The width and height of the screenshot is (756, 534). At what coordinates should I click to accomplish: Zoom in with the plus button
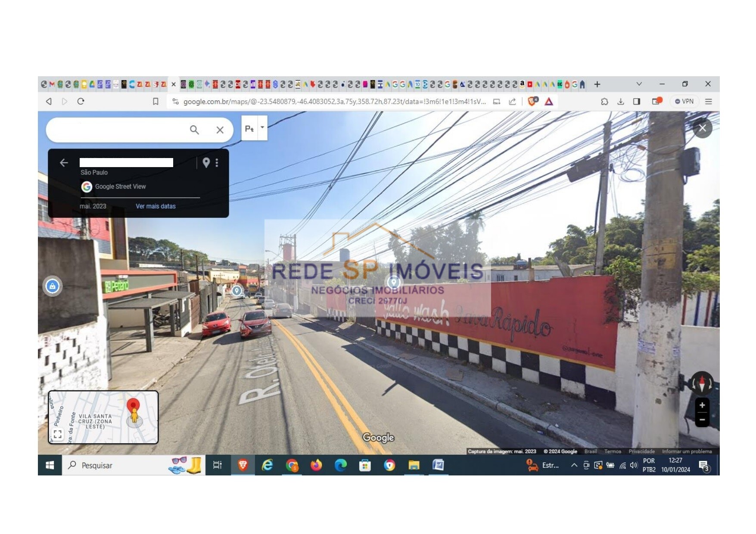[x=702, y=405]
